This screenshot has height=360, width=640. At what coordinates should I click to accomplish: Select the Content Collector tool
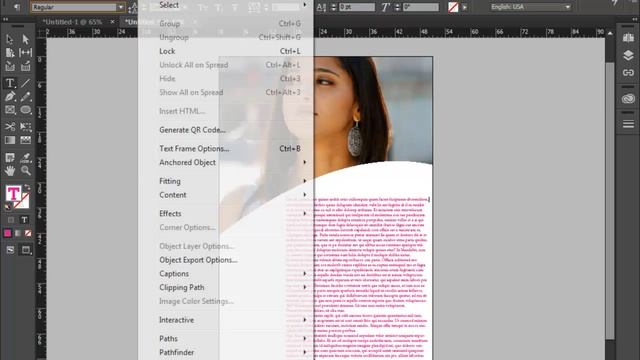point(10,66)
